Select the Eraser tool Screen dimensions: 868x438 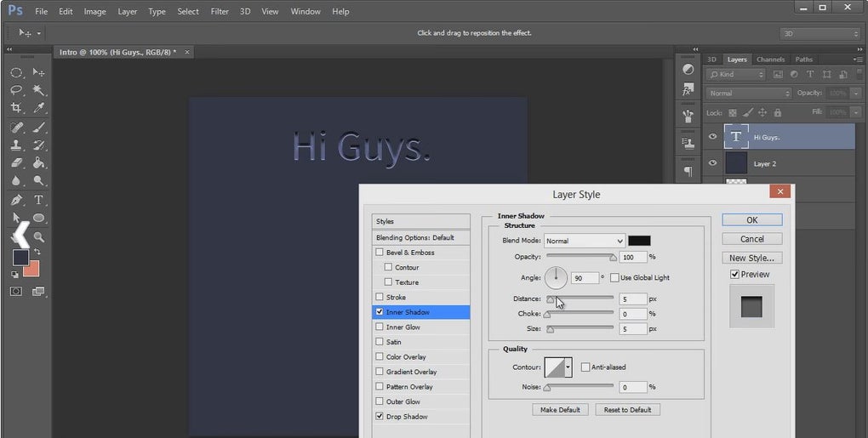[16, 162]
